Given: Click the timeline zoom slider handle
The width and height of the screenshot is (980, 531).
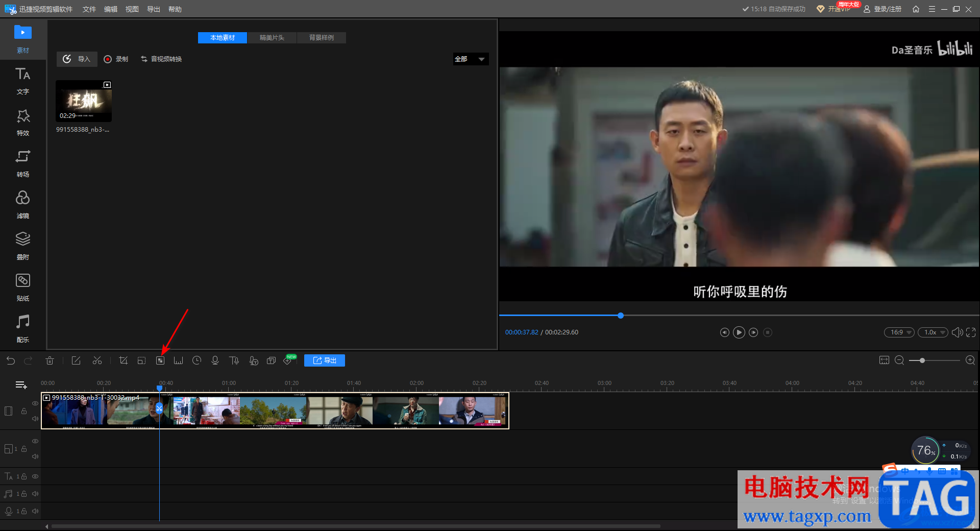Looking at the screenshot, I should 922,360.
